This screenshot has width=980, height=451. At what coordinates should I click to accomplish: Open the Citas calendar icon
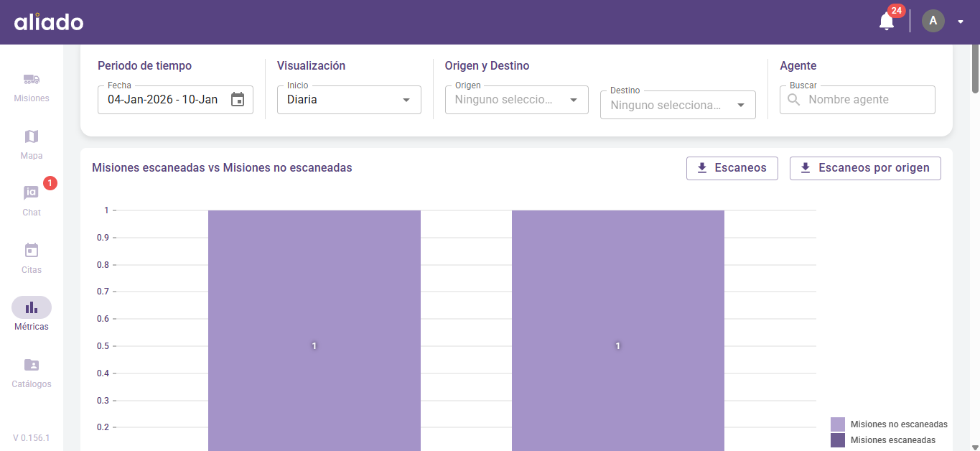[x=31, y=251]
